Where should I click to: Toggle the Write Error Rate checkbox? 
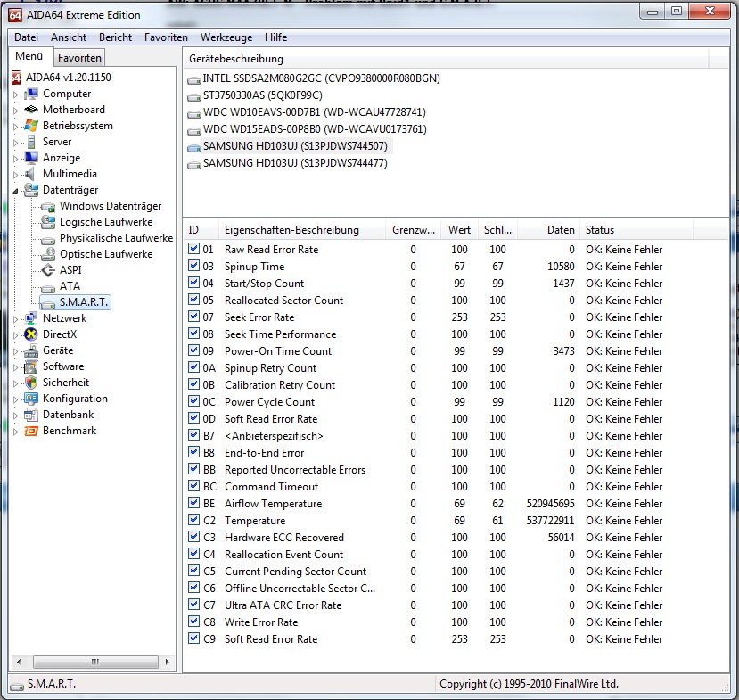[193, 622]
